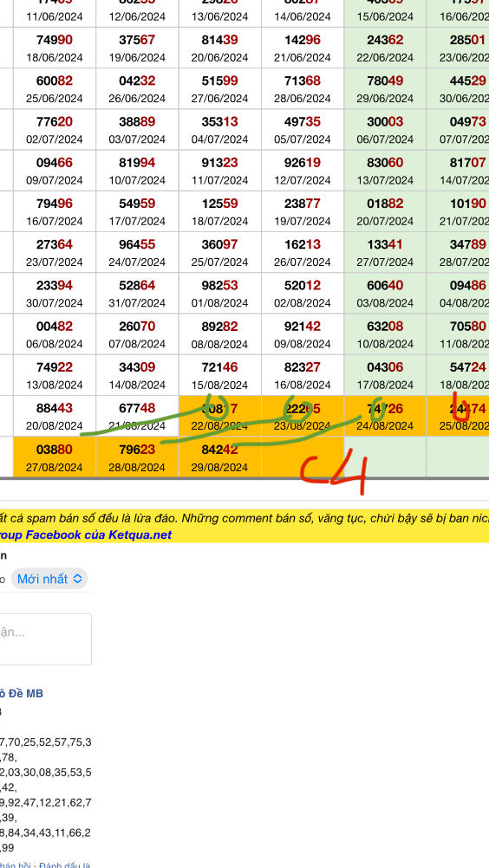Viewport: 489px width, 868px height.
Task: Select the 84242 result on 29/08/2024
Action: coord(220,457)
